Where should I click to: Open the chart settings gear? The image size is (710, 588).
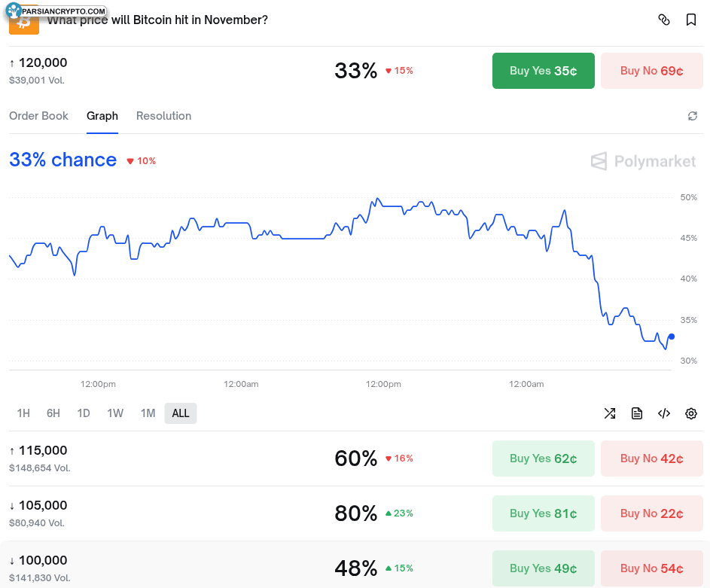[690, 413]
